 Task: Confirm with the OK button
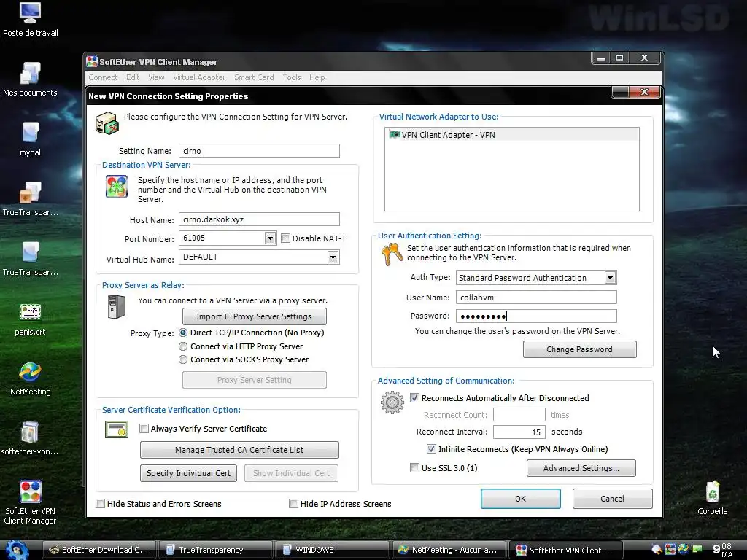click(x=520, y=499)
